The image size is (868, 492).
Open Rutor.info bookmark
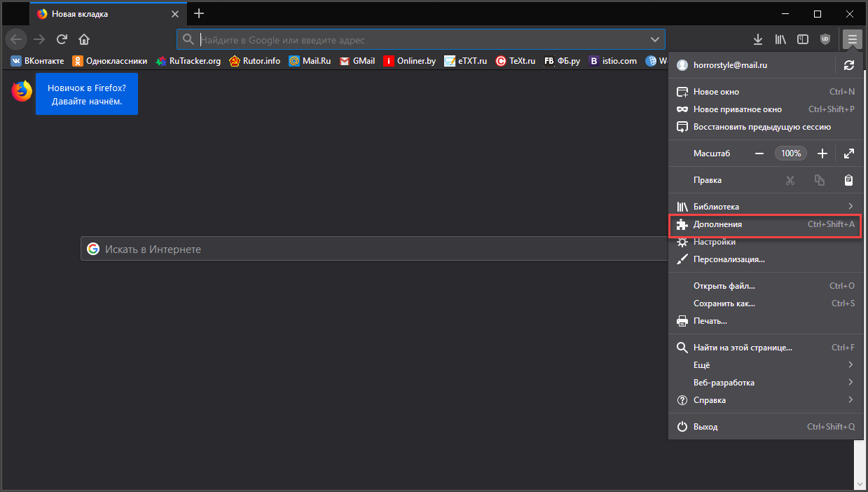click(254, 61)
